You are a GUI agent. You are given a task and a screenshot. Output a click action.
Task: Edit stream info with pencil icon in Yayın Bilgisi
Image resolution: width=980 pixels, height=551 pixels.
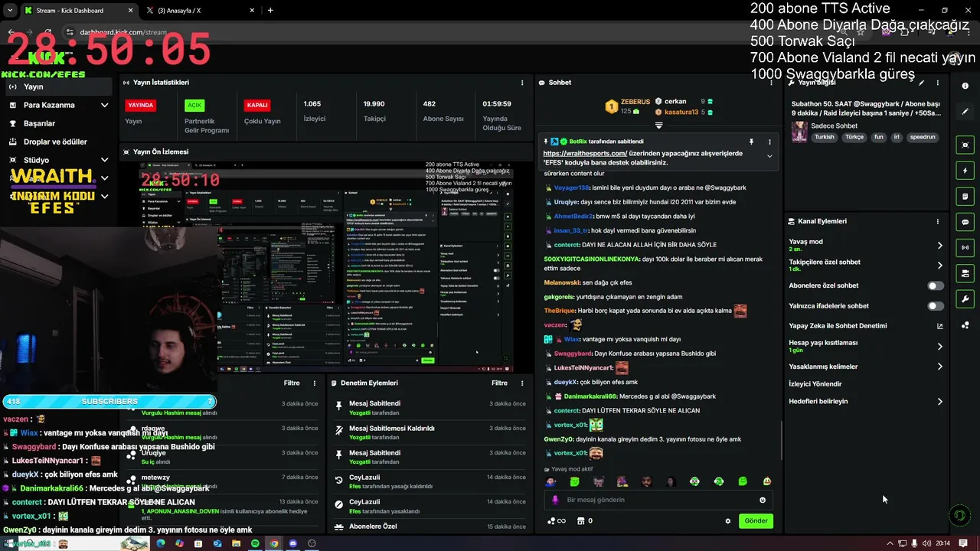pos(922,83)
